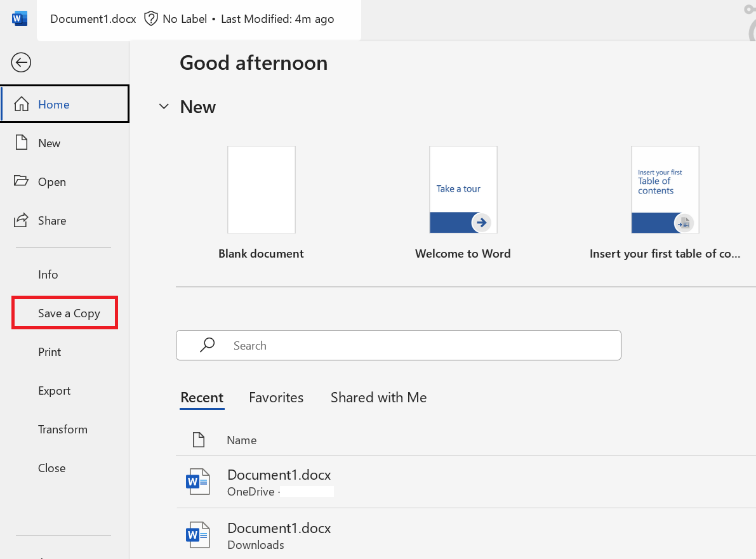This screenshot has height=559, width=756.
Task: Switch to the Recent tab
Action: [202, 398]
